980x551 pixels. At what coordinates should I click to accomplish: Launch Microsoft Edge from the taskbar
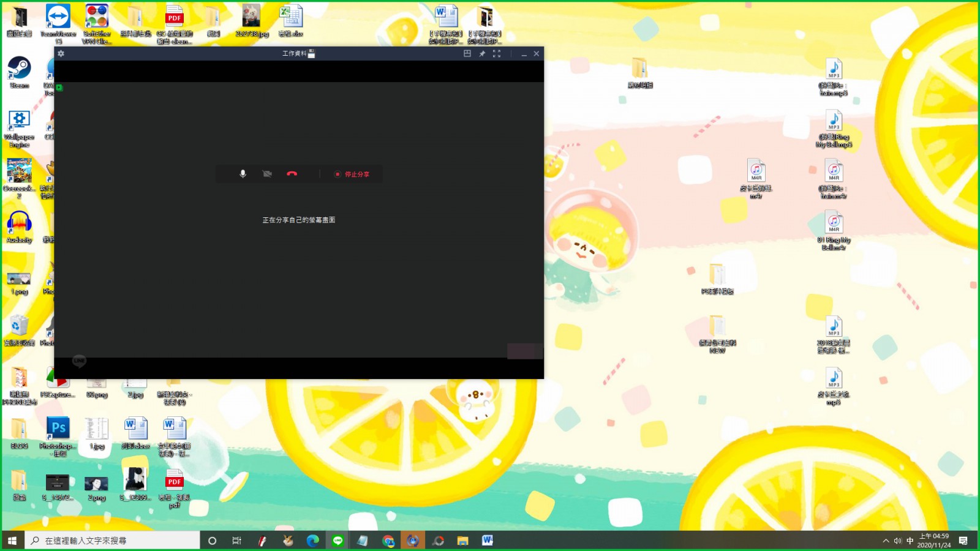313,541
